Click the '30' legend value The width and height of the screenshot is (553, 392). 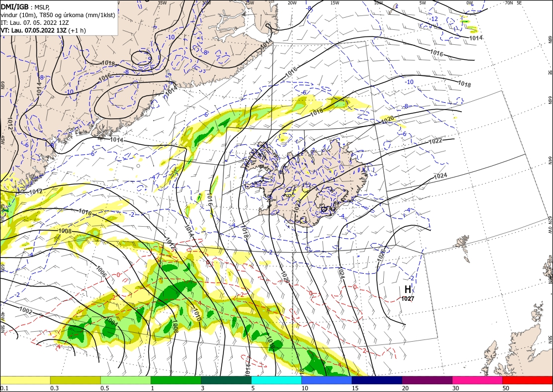[456, 388]
